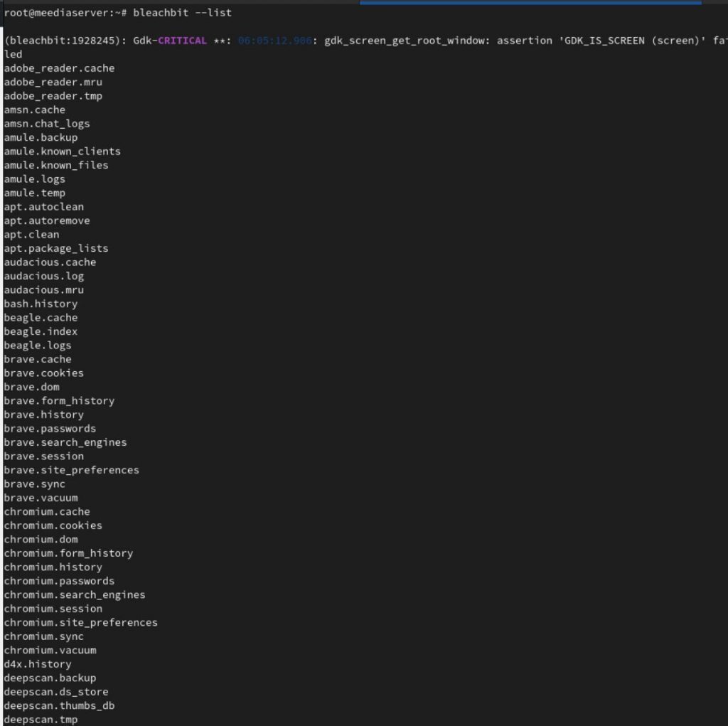Viewport: 728px width, 726px height.
Task: Select the amsn.chat_logs line
Action: coord(46,123)
